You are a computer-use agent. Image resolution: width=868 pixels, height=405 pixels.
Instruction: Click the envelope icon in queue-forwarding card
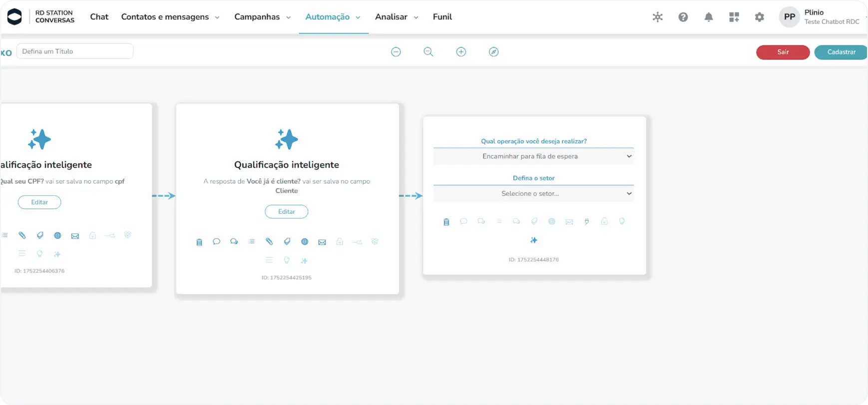(569, 222)
